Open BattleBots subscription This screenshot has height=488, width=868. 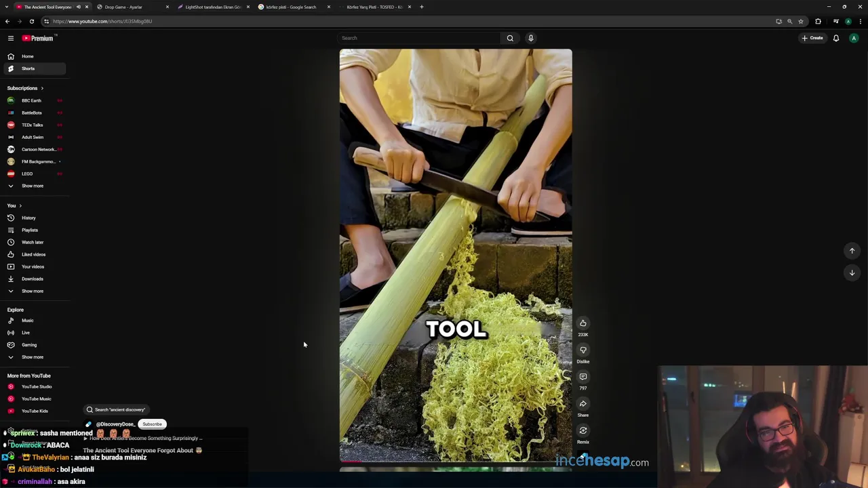pyautogui.click(x=33, y=113)
